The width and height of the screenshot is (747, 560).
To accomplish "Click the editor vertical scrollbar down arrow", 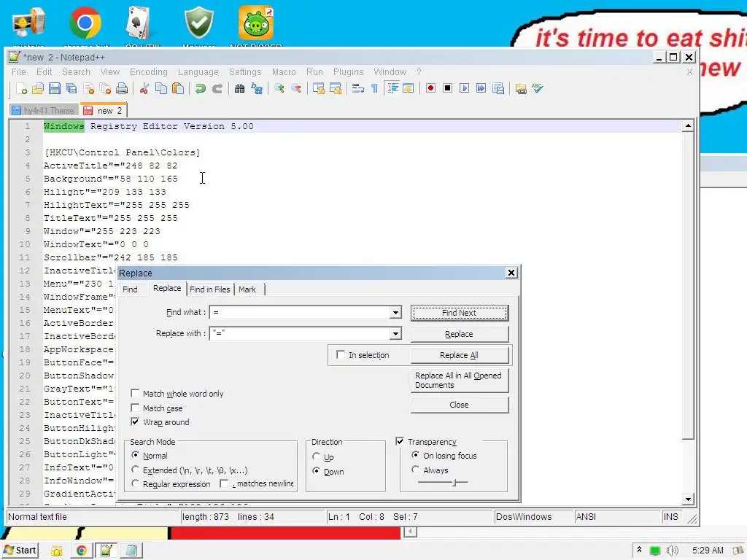I will (x=687, y=499).
